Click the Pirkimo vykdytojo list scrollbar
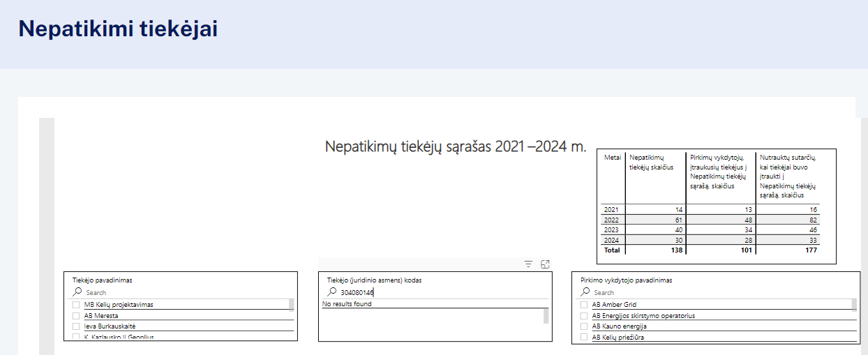This screenshot has height=355, width=868. pyautogui.click(x=854, y=304)
